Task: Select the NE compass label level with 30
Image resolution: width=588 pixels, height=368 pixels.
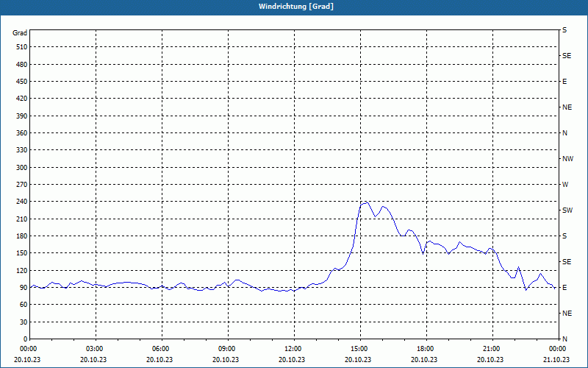Action: [567, 314]
